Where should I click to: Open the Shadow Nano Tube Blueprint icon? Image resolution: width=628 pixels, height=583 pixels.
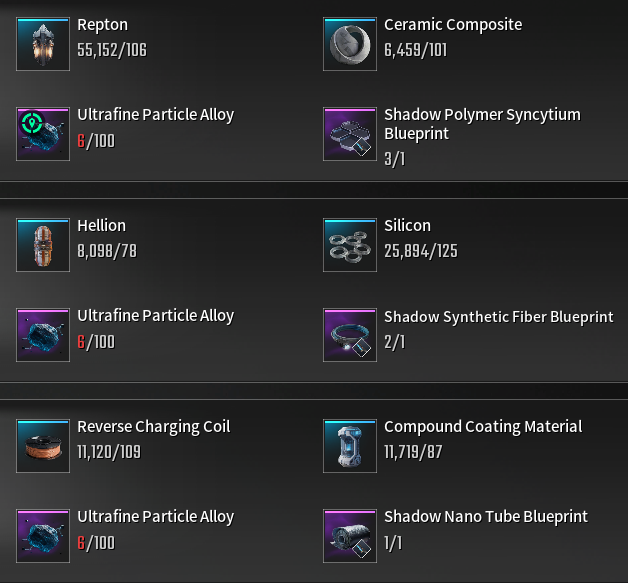click(350, 536)
